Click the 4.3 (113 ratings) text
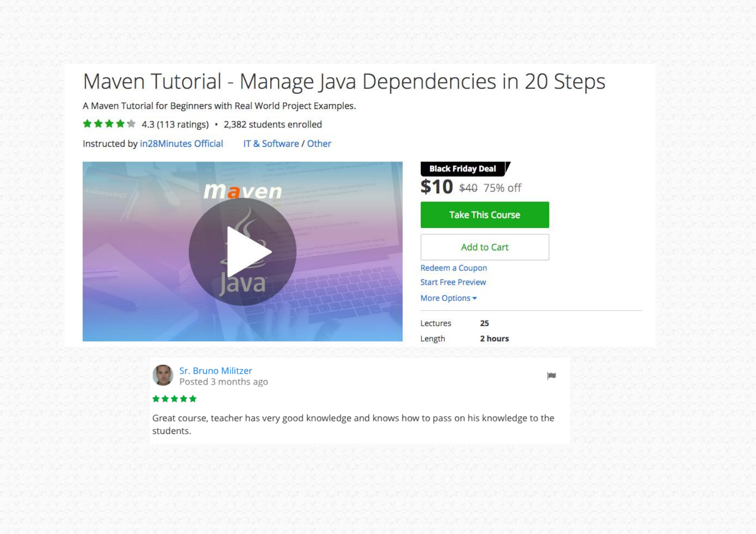This screenshot has width=756, height=534. [175, 124]
